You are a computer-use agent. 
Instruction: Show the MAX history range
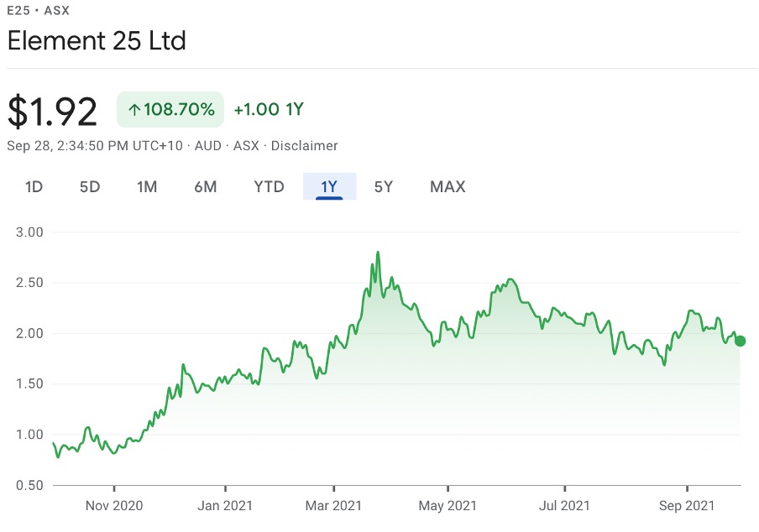point(448,186)
